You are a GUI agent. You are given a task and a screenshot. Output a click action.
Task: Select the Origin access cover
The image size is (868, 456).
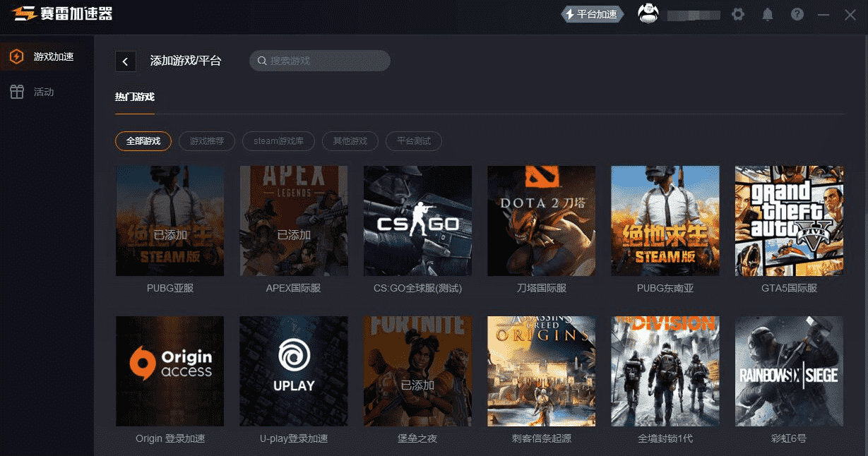click(x=170, y=371)
